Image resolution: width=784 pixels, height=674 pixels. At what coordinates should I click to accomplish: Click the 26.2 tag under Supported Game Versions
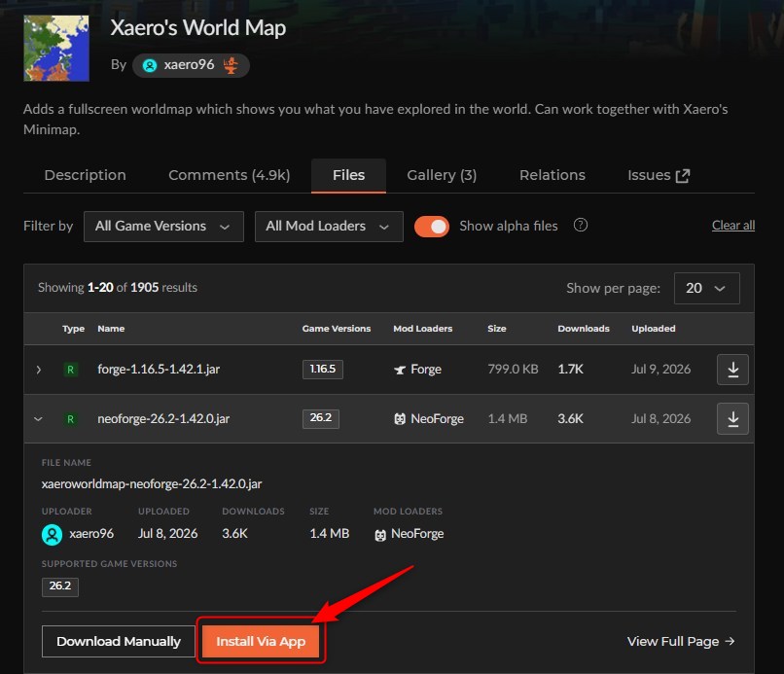coord(60,586)
